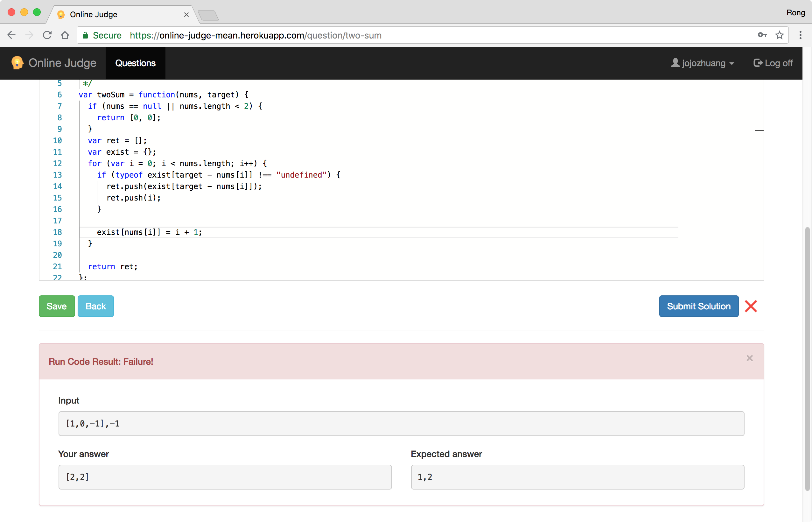This screenshot has width=812, height=522.
Task: Click line number 6 in gutter
Action: point(59,95)
